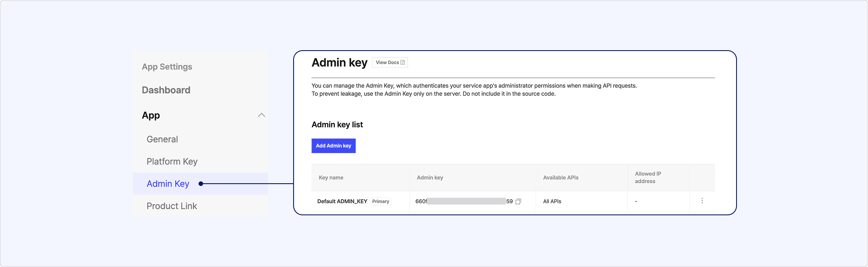868x267 pixels.
Task: Select the Admin Key sidebar item
Action: pos(168,184)
